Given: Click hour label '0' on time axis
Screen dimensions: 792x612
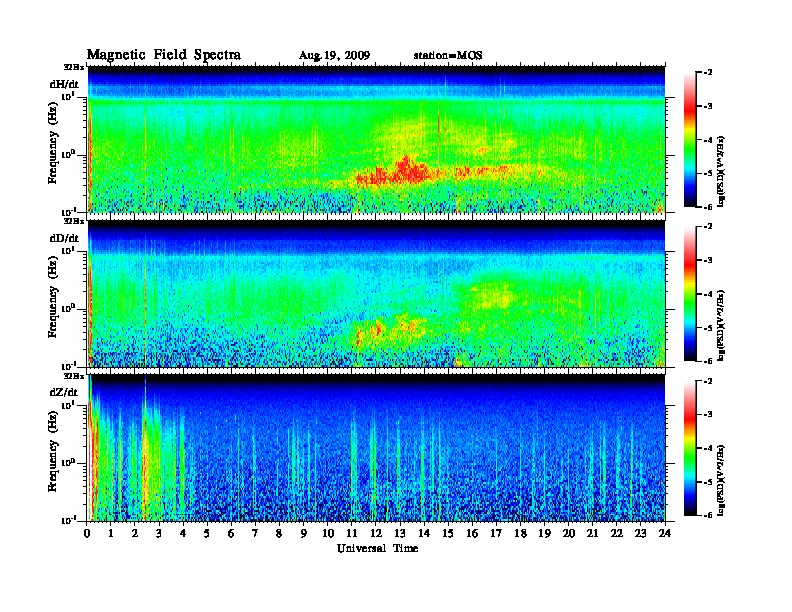Looking at the screenshot, I should pyautogui.click(x=87, y=534).
